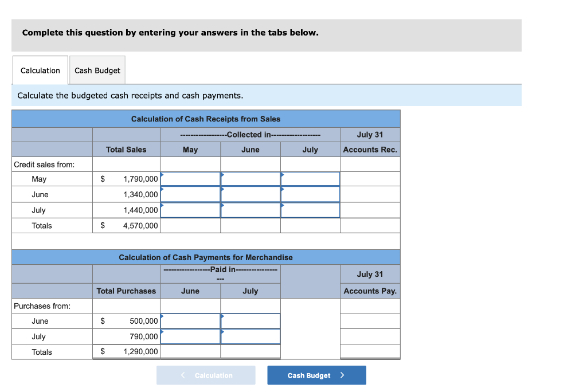
Task: Click the 790,000 July purchases value
Action: click(144, 336)
